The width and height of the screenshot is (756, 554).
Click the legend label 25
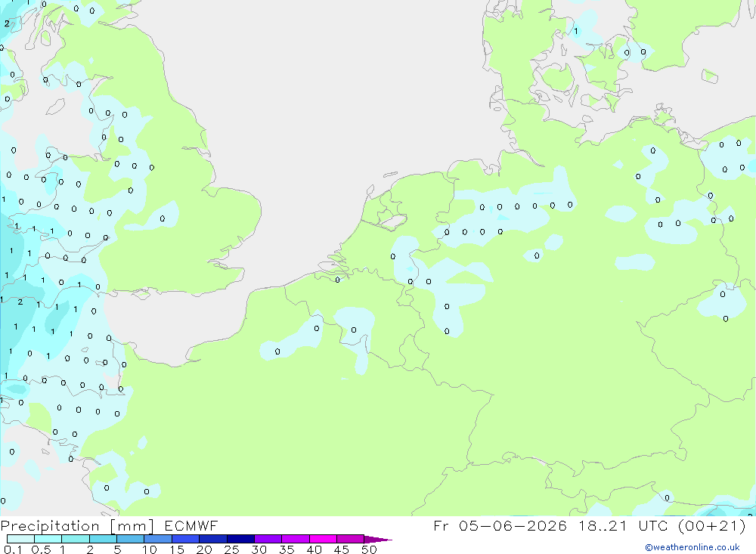(231, 549)
